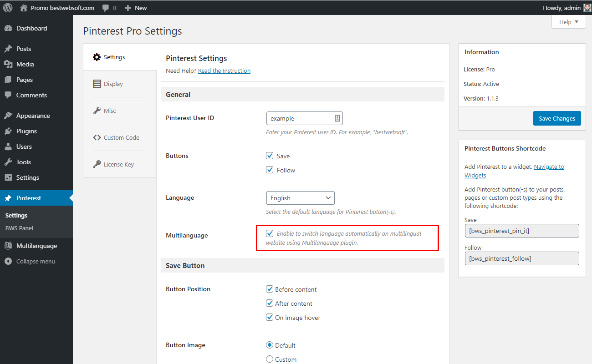
Task: Open the Read the Instruction link
Action: pos(224,71)
